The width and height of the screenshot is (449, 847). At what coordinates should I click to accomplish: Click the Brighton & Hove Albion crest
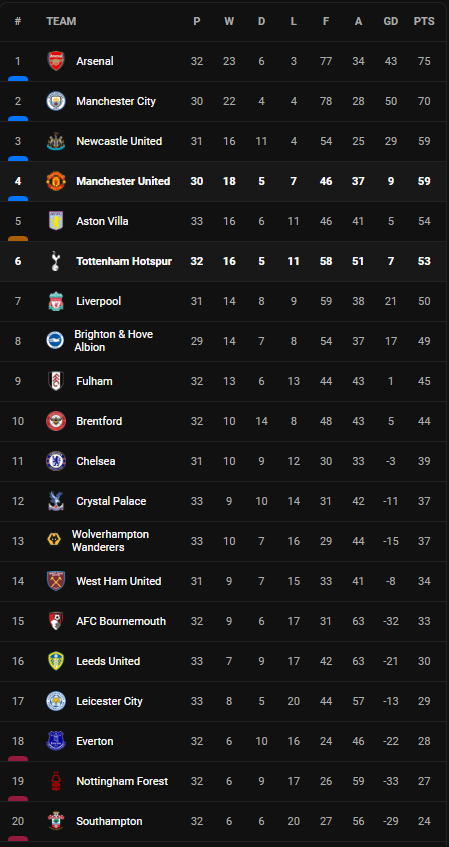click(55, 341)
